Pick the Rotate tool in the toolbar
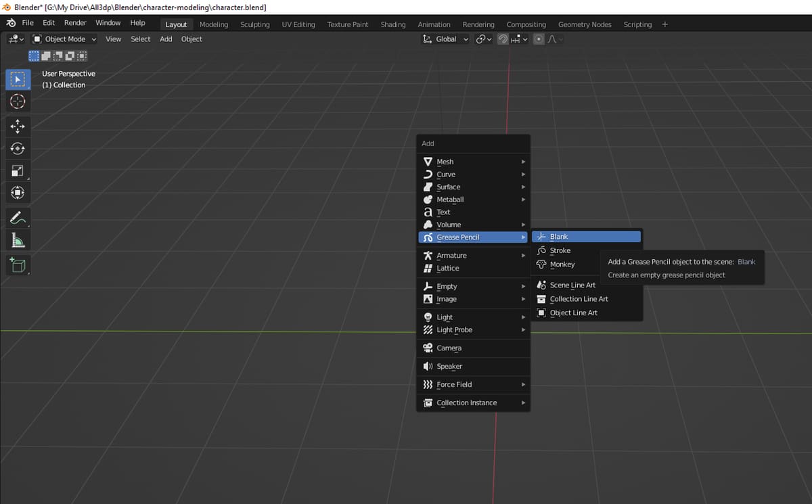Screen dimensions: 812x504 pyautogui.click(x=18, y=149)
